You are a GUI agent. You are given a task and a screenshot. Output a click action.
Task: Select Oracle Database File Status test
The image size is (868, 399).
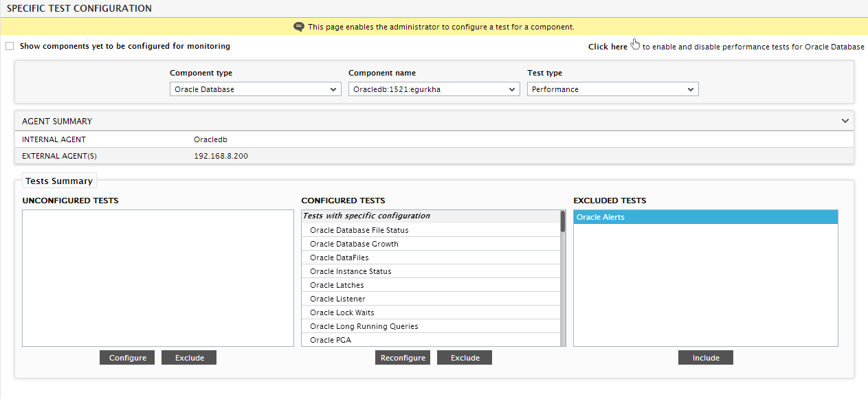431,230
